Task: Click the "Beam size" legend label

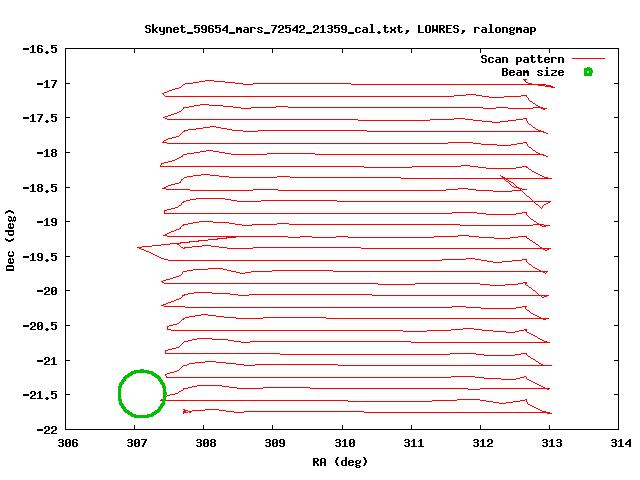Action: (x=533, y=72)
